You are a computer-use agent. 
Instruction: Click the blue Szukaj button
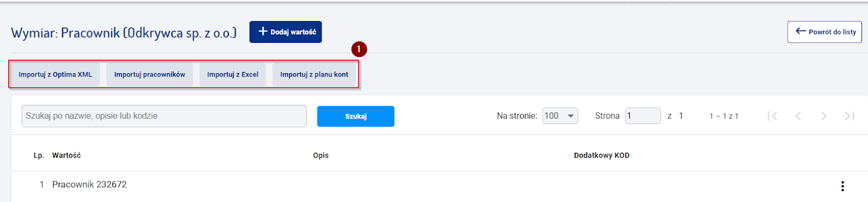coord(356,116)
